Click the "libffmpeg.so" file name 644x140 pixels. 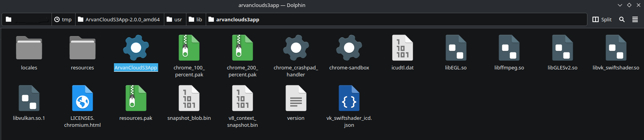click(509, 67)
